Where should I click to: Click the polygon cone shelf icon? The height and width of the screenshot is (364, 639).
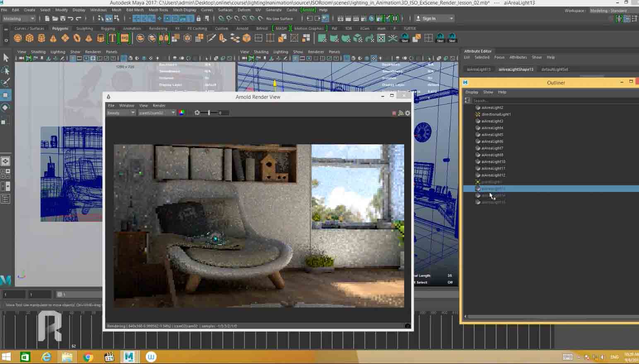click(x=53, y=38)
